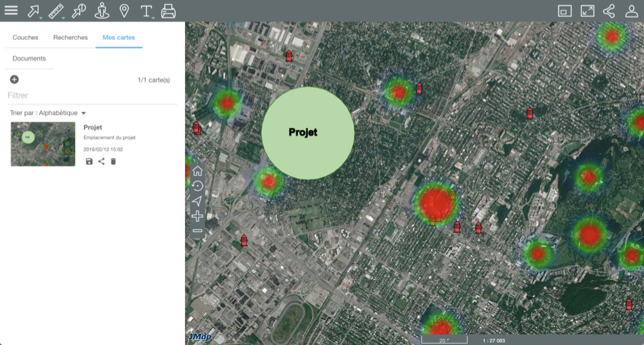
Task: Save the Projet map
Action: point(89,161)
